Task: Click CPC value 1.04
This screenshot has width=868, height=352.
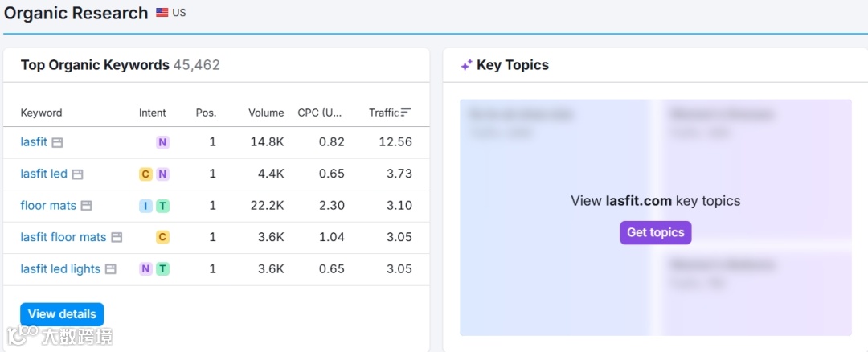Action: [x=332, y=237]
